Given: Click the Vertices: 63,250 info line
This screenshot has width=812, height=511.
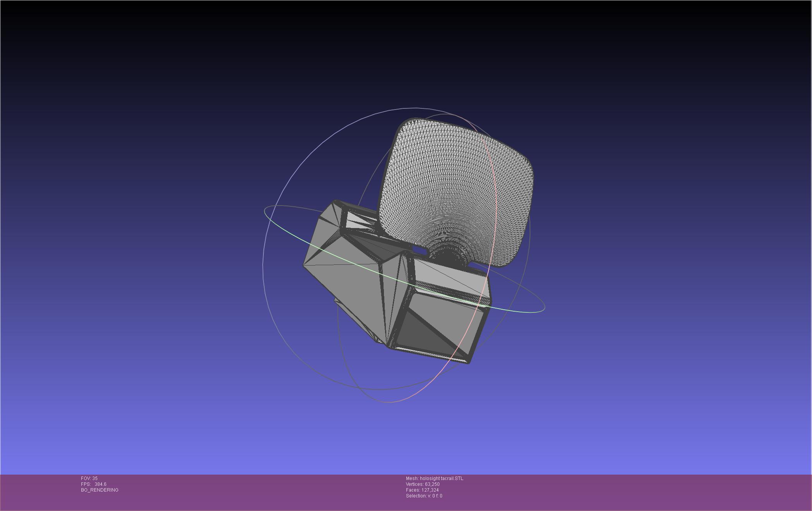Looking at the screenshot, I should [x=423, y=484].
